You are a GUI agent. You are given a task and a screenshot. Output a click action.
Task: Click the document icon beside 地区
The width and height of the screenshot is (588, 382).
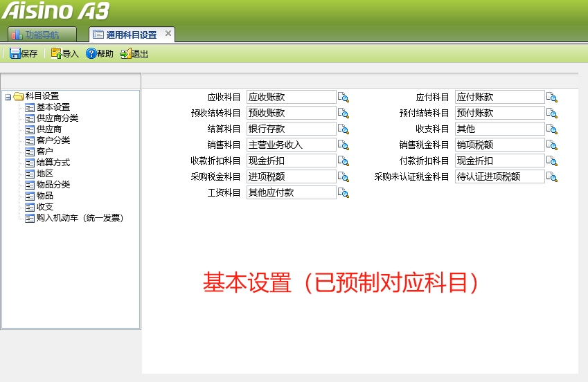(30, 174)
